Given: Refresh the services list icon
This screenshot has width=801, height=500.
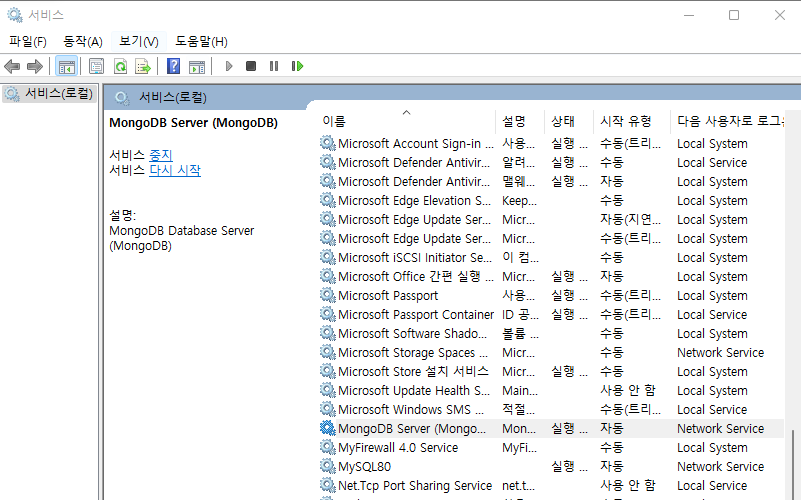Looking at the screenshot, I should pyautogui.click(x=121, y=66).
